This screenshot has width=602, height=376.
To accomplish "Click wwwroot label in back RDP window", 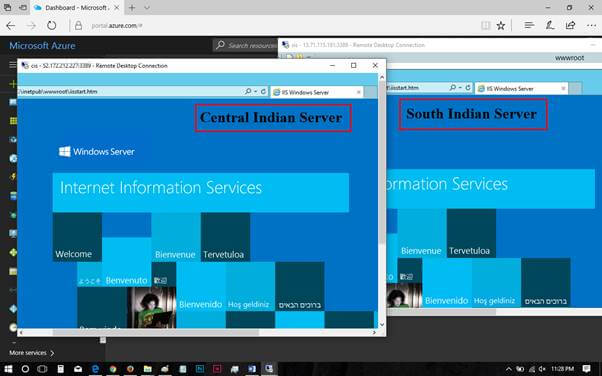I will [x=569, y=58].
